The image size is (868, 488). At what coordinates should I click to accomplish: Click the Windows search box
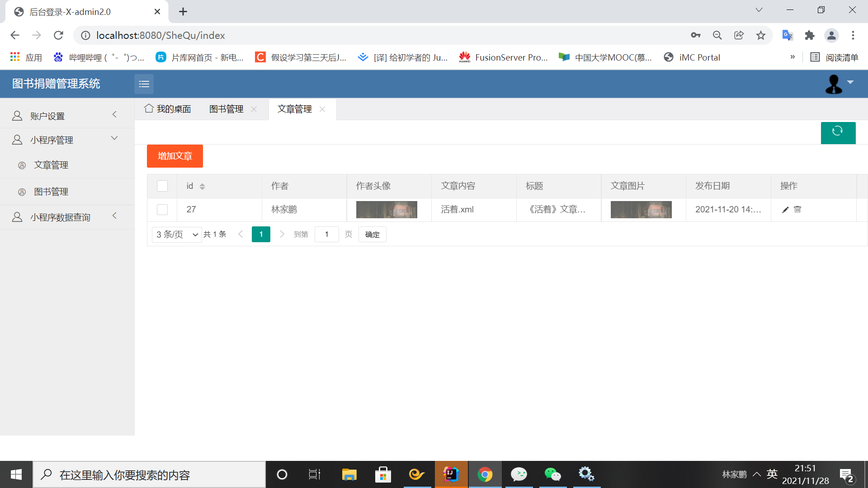click(x=149, y=474)
